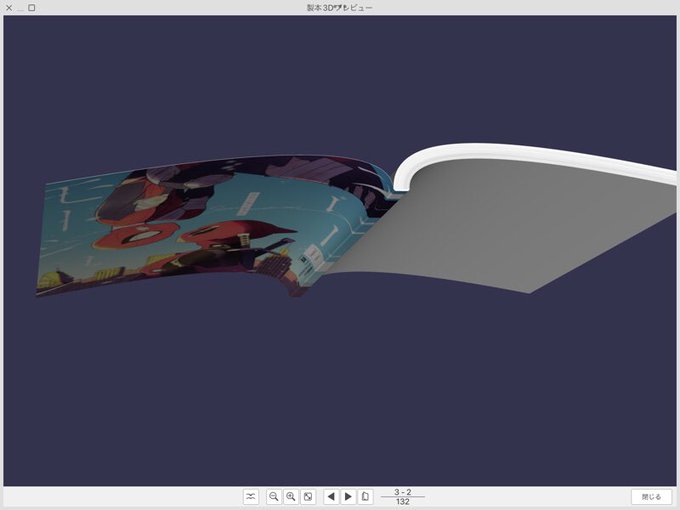The height and width of the screenshot is (510, 680).
Task: Fit the book preview to window
Action: (308, 497)
